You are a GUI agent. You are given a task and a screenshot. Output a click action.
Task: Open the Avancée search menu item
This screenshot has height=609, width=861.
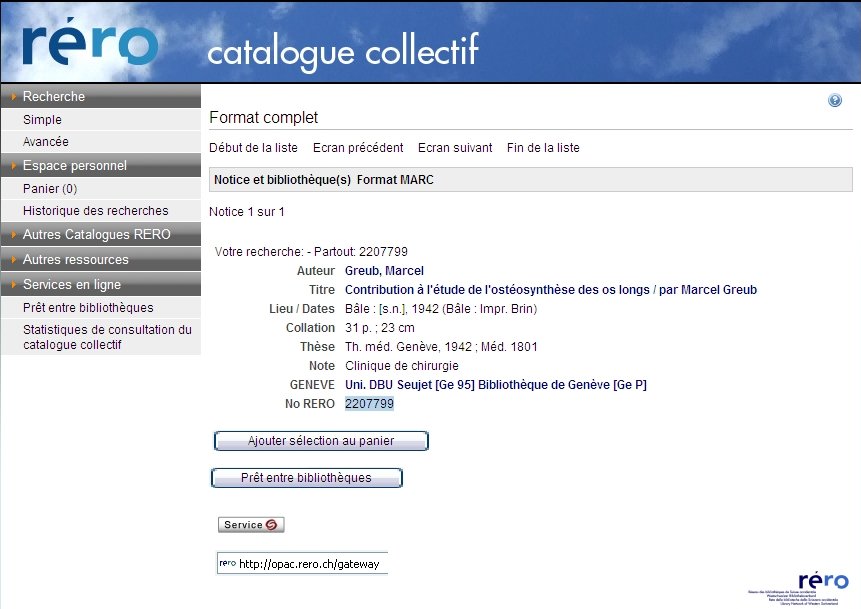46,142
